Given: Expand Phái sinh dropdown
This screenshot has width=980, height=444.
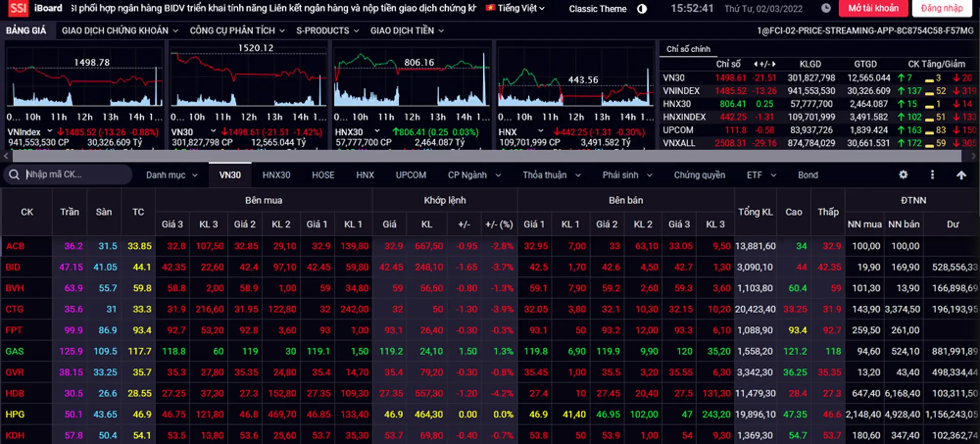Looking at the screenshot, I should pos(627,175).
